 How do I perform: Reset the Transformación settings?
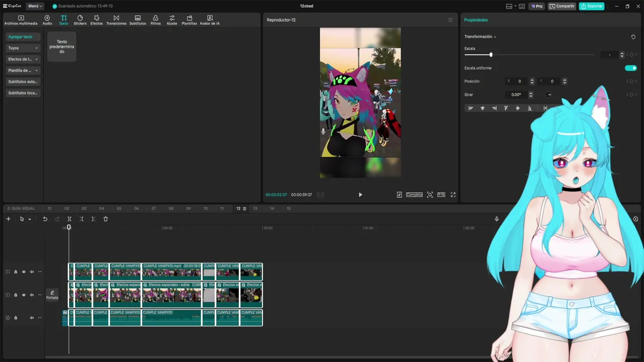633,37
